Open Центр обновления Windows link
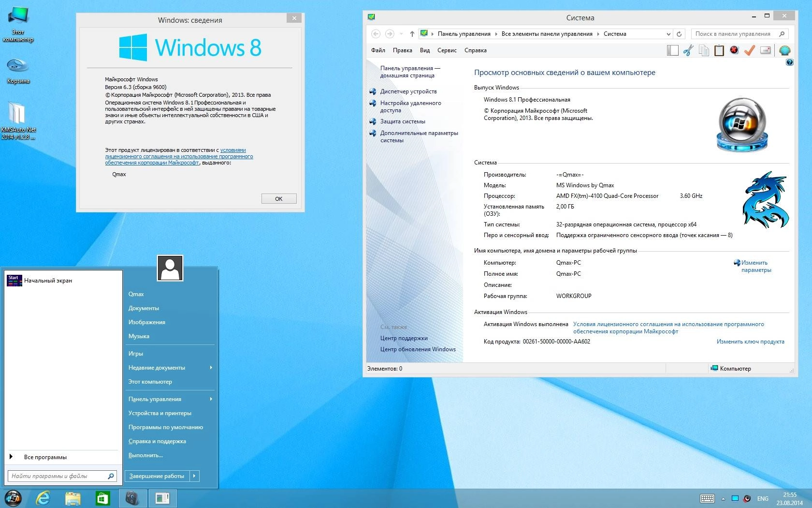 418,349
